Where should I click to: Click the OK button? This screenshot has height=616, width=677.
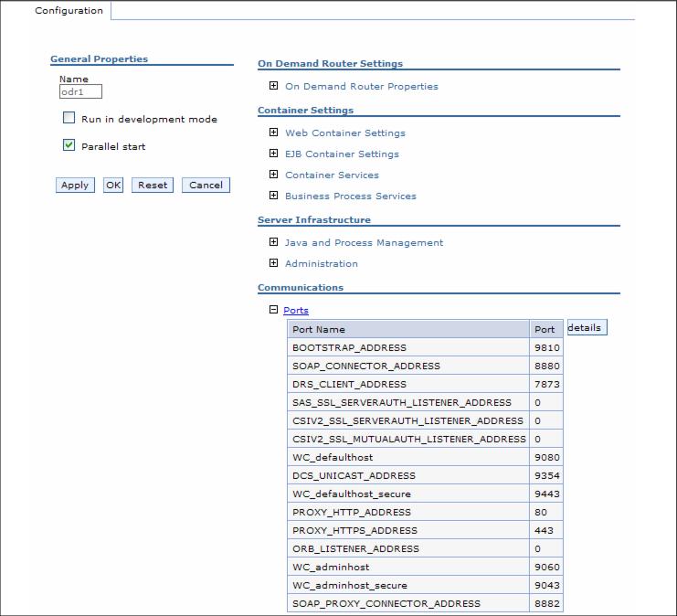point(113,186)
